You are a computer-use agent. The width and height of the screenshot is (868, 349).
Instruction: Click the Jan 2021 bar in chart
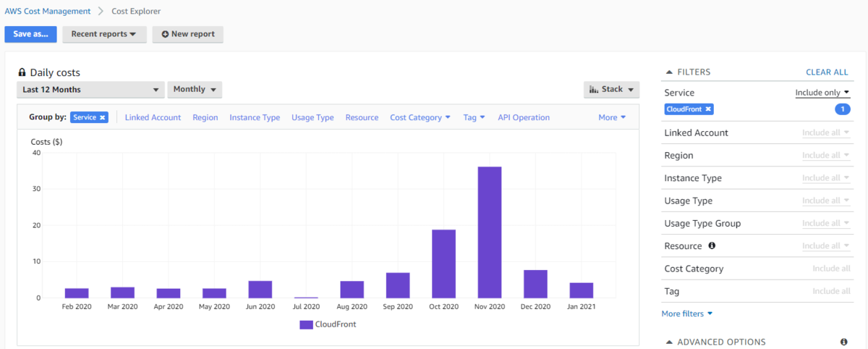[x=582, y=290]
